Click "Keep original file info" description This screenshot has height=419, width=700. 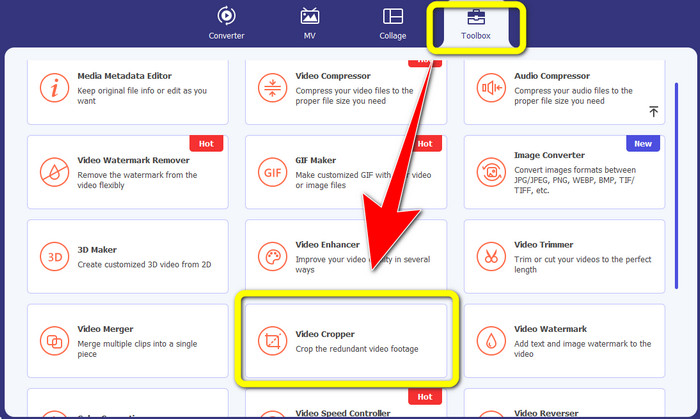pyautogui.click(x=142, y=96)
